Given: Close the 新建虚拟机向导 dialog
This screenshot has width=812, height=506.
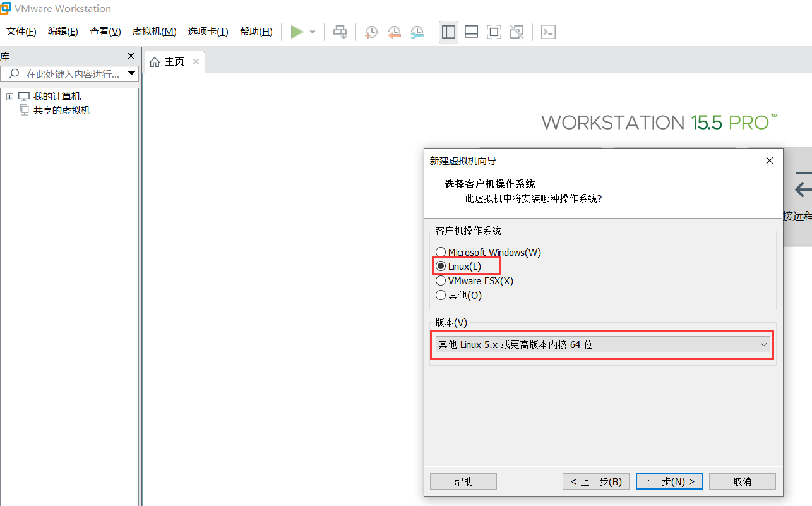Looking at the screenshot, I should click(769, 160).
